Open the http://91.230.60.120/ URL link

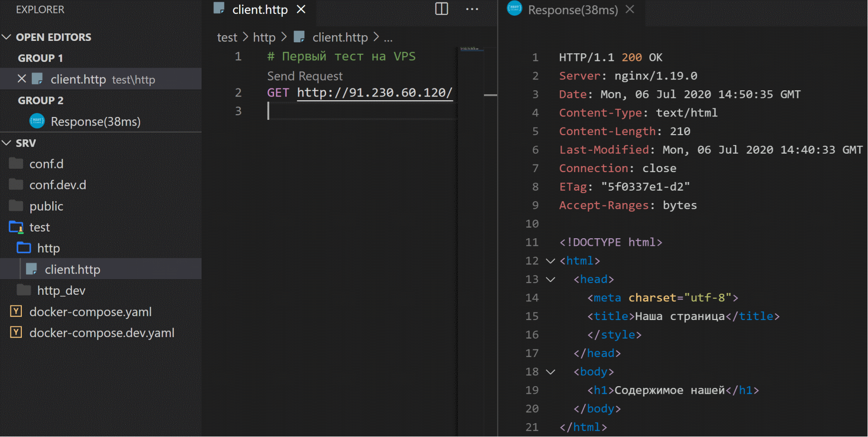tap(375, 93)
